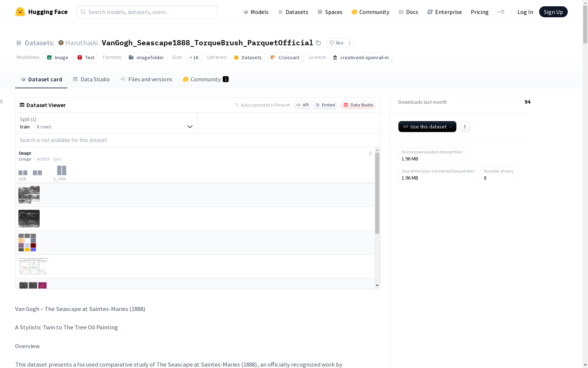Image resolution: width=588 pixels, height=368 pixels.
Task: Click the heart like button
Action: (336, 43)
